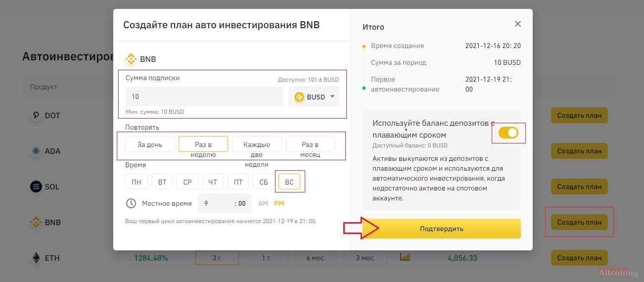Viewport: 644px width, 282px height.
Task: Select the daily repeat option
Action: (150, 144)
